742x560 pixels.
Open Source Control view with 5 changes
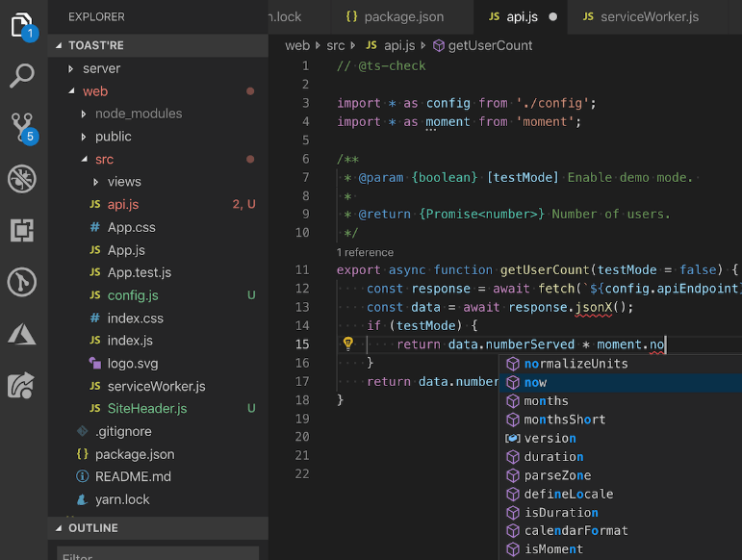coord(22,127)
